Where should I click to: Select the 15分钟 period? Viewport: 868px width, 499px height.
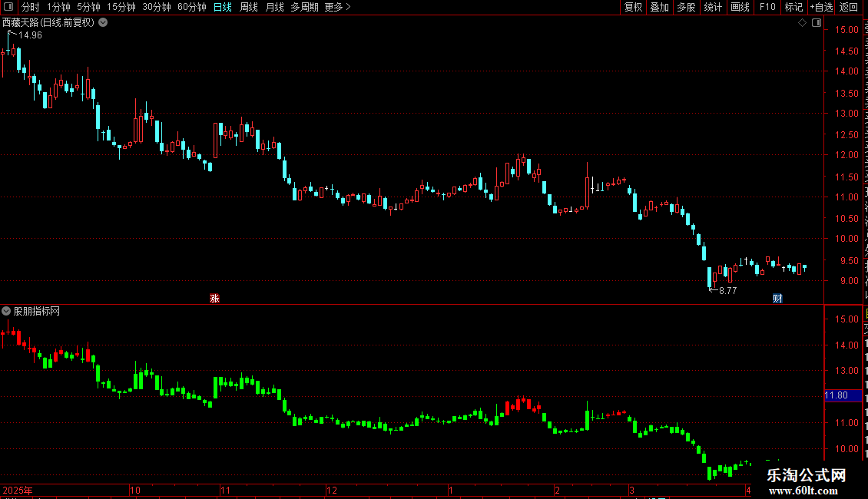point(121,7)
